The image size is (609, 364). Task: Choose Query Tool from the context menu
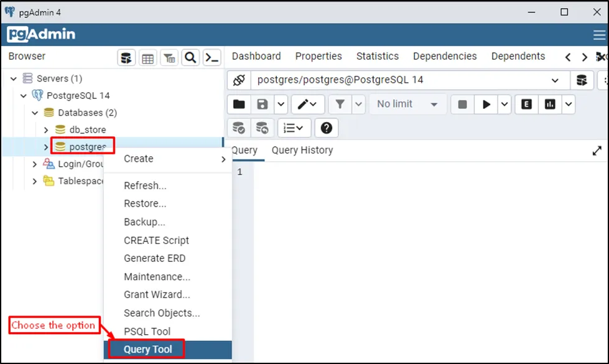pyautogui.click(x=148, y=350)
